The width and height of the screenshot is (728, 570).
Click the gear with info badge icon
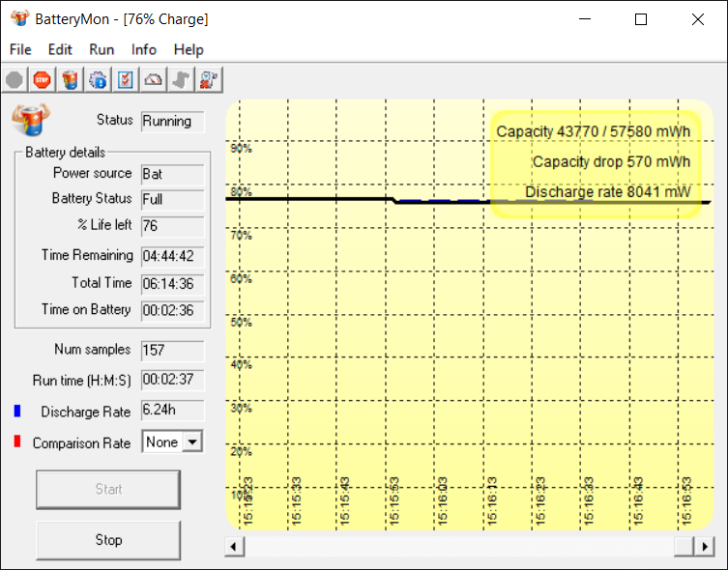(x=98, y=80)
